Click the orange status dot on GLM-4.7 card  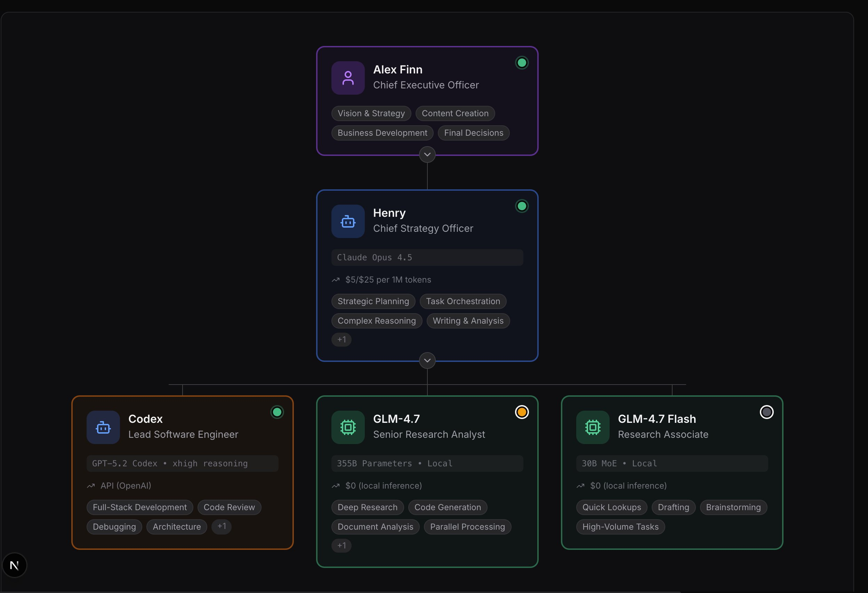click(x=521, y=412)
